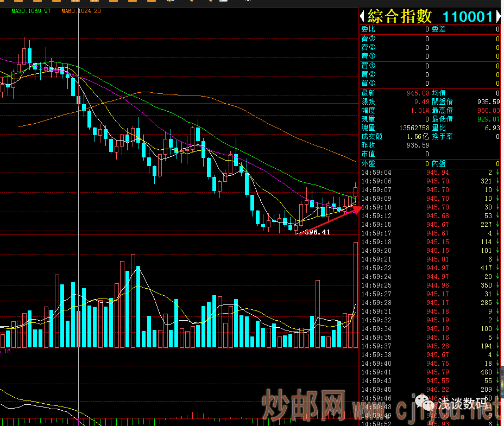
Task: Select the 14:59:22 tick with volume 417
Action: pyautogui.click(x=429, y=268)
